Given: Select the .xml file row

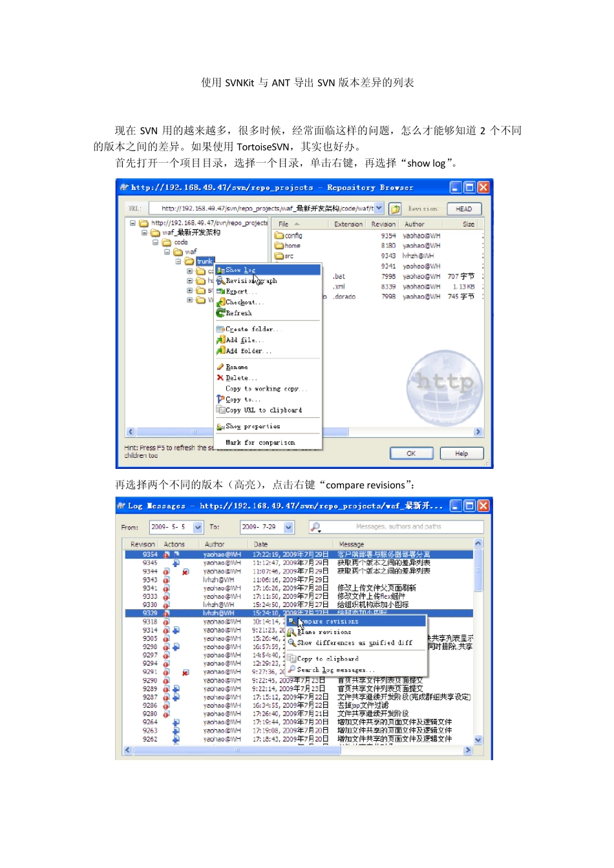Looking at the screenshot, I should click(x=378, y=286).
